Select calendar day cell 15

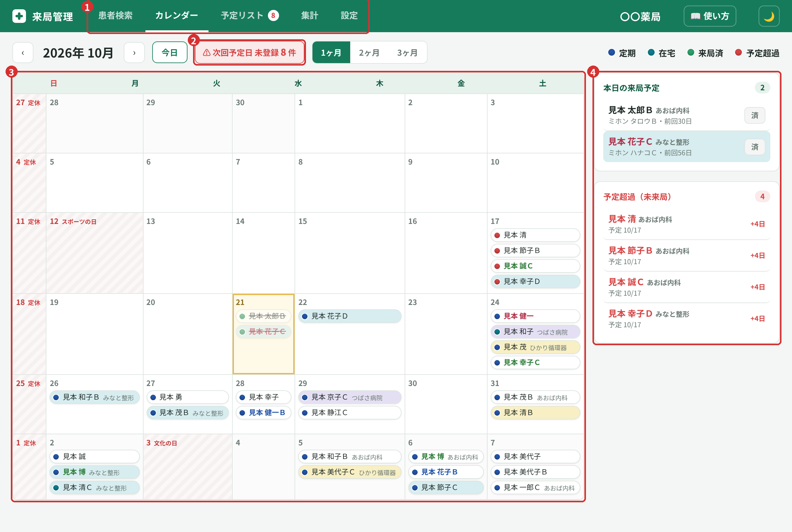click(350, 253)
